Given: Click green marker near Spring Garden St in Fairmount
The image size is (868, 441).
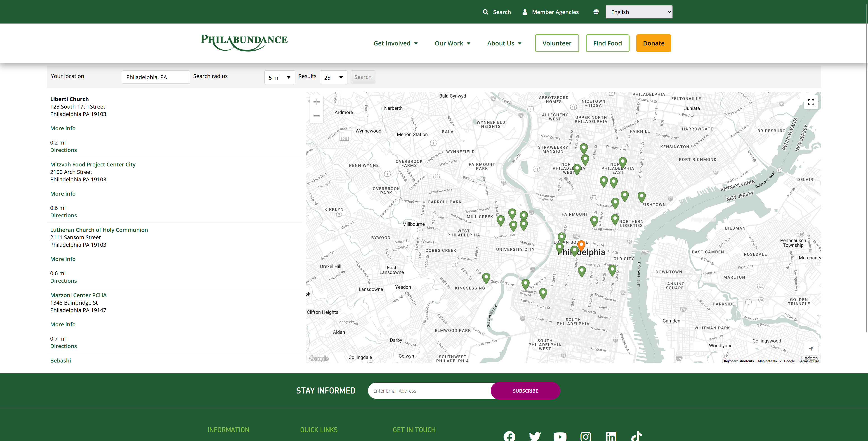Looking at the screenshot, I should (x=594, y=221).
